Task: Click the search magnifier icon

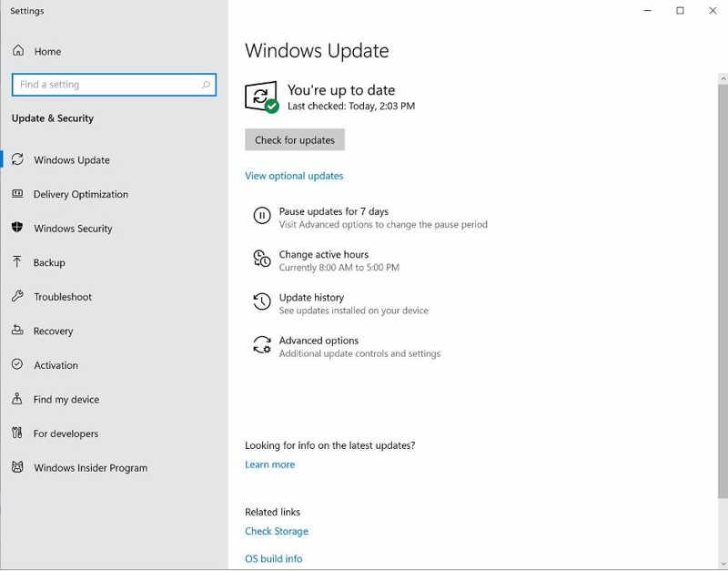Action: pos(206,85)
